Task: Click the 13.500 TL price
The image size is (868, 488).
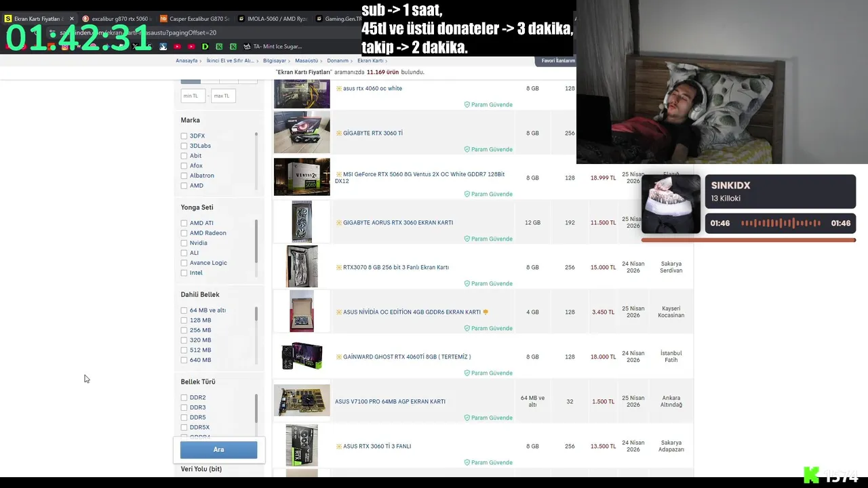Action: click(603, 446)
